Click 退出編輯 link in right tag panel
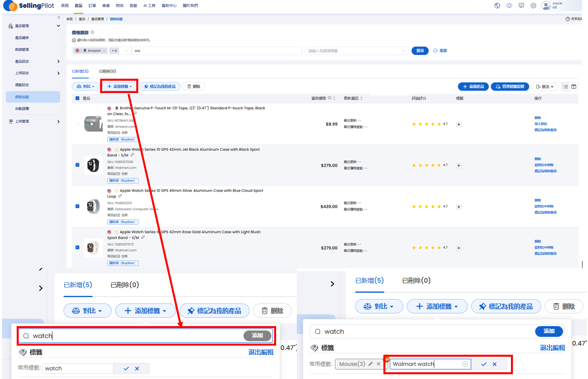Viewport: 588px width, 379px height. pos(552,348)
